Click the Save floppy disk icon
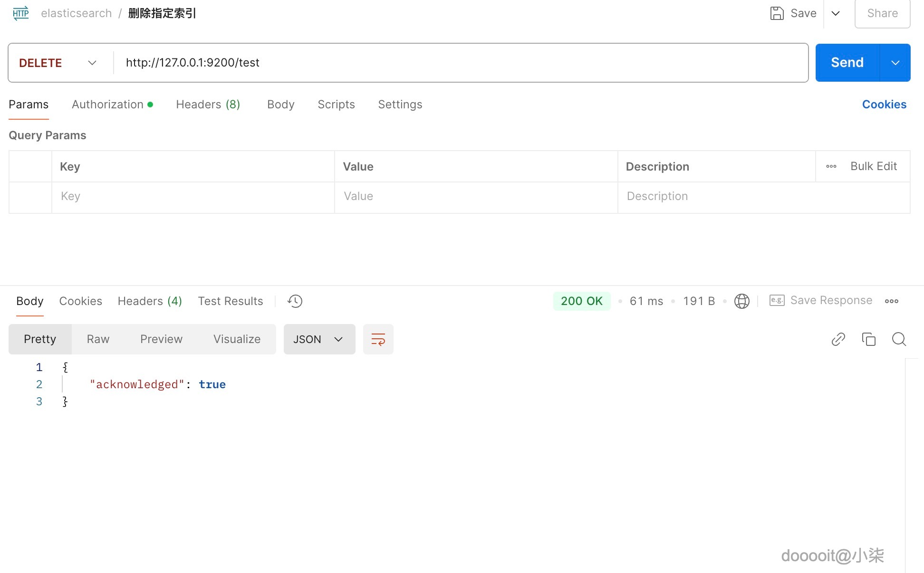 777,13
